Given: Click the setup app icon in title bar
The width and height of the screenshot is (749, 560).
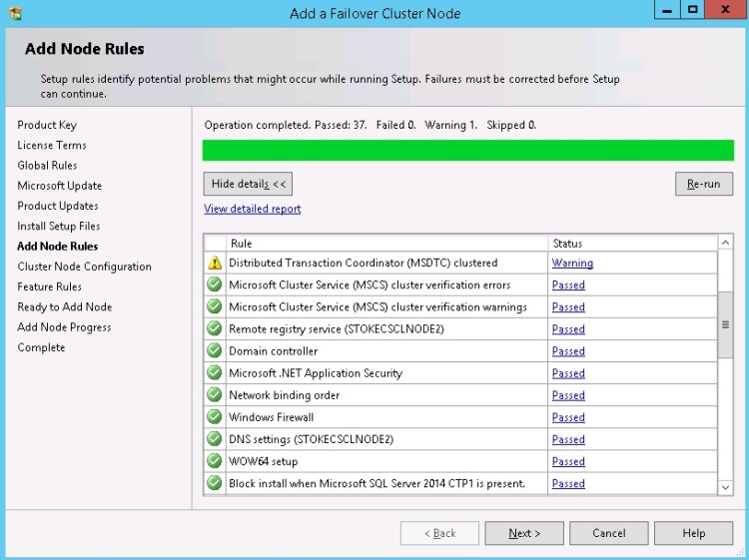Looking at the screenshot, I should coord(15,13).
